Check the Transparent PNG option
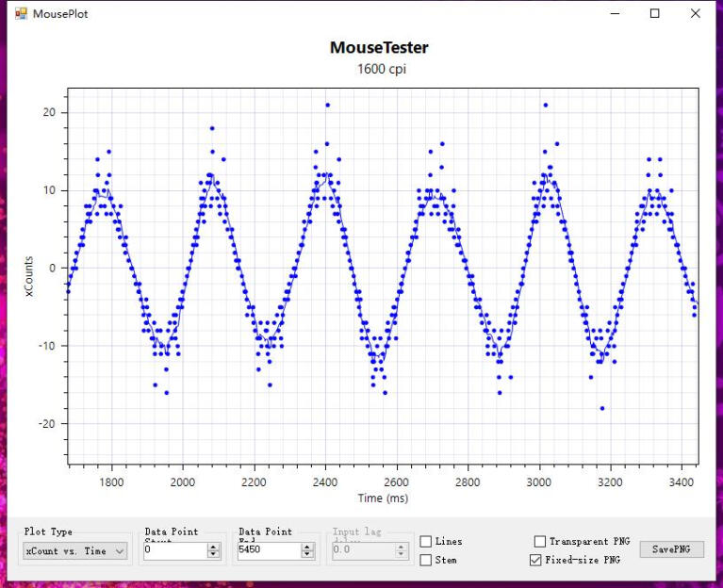This screenshot has width=723, height=588. (540, 542)
